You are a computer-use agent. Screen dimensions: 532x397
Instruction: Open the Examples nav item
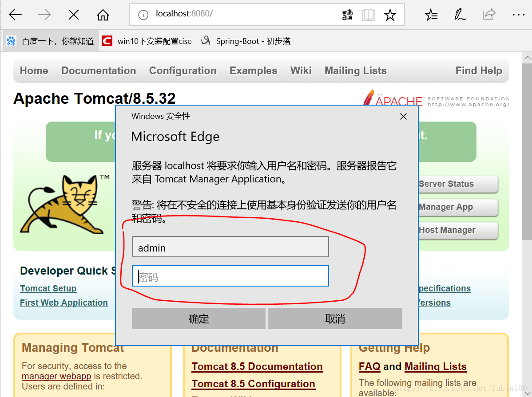254,71
